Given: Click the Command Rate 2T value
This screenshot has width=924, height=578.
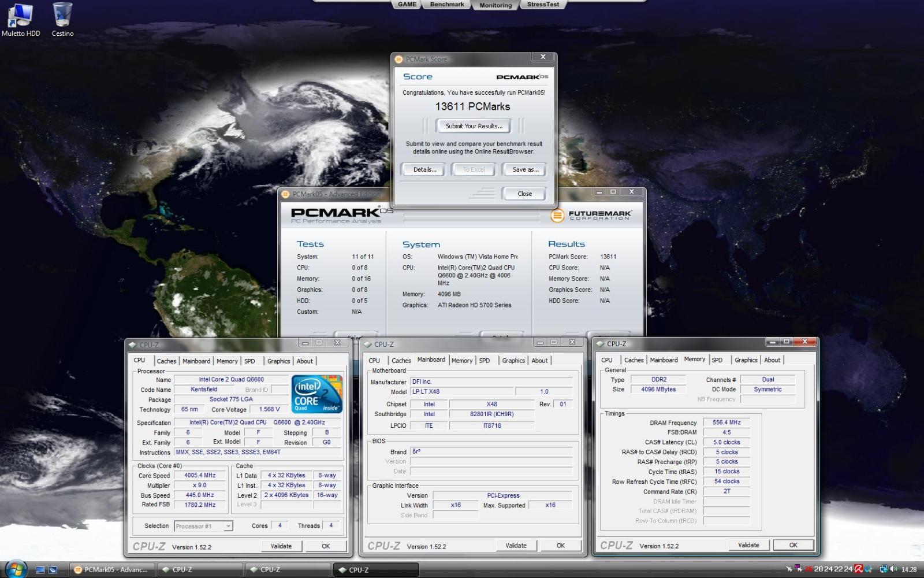Looking at the screenshot, I should (726, 491).
